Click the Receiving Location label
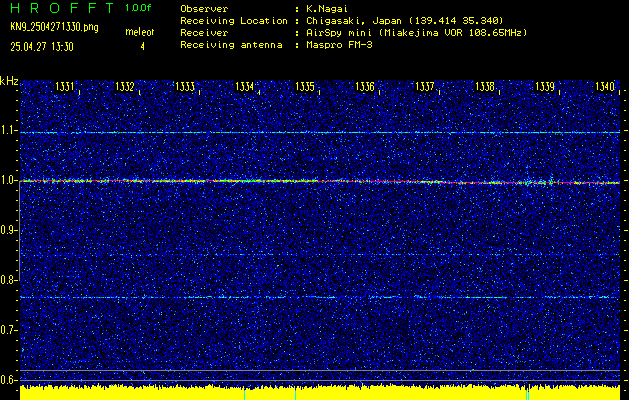The width and height of the screenshot is (629, 400). coord(234,20)
